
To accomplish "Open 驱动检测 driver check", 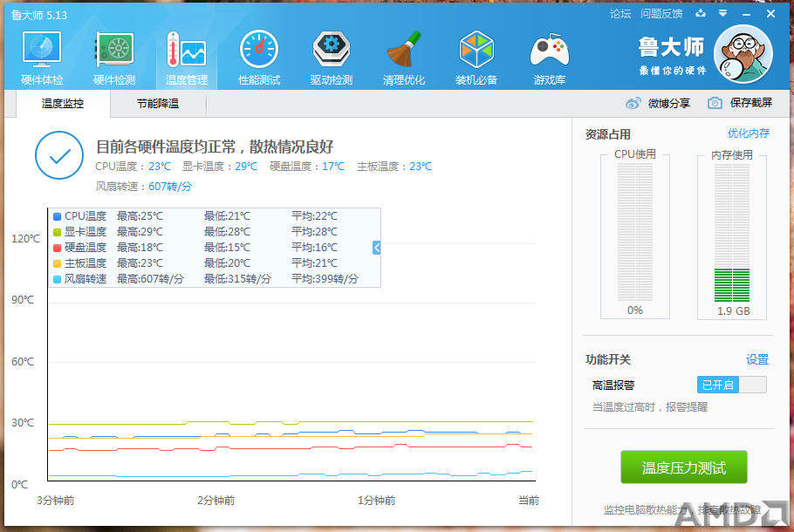I will 332,58.
